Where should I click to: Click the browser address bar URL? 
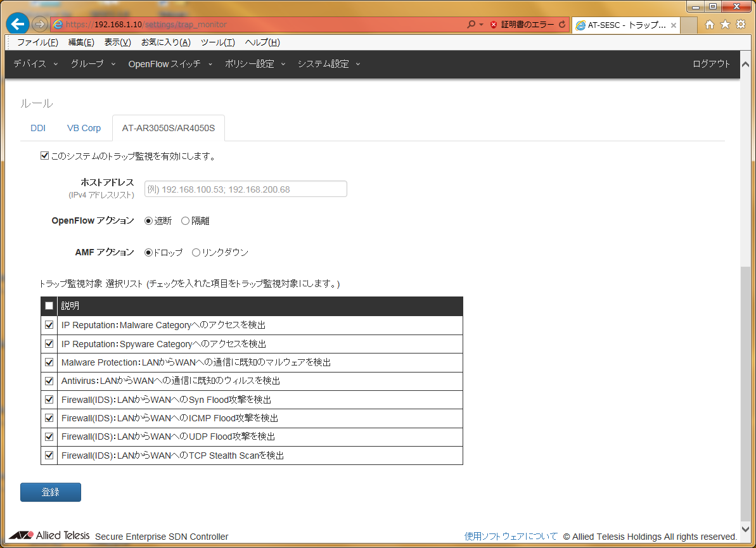146,25
